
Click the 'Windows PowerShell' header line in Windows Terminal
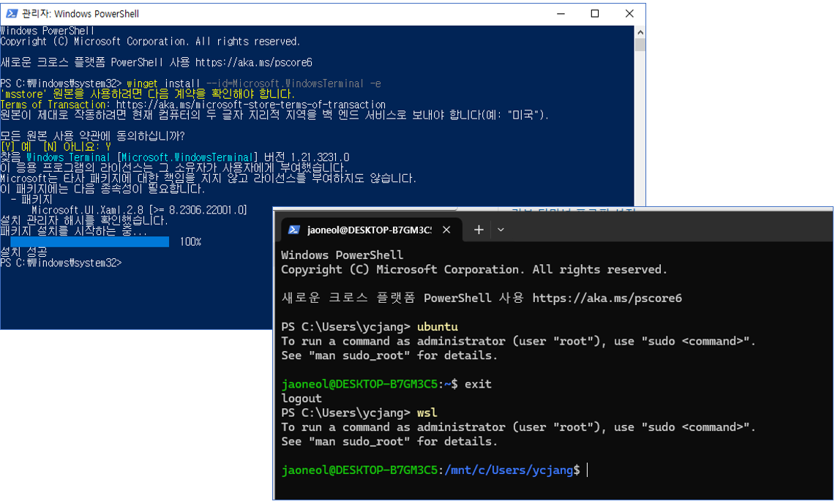pos(342,255)
